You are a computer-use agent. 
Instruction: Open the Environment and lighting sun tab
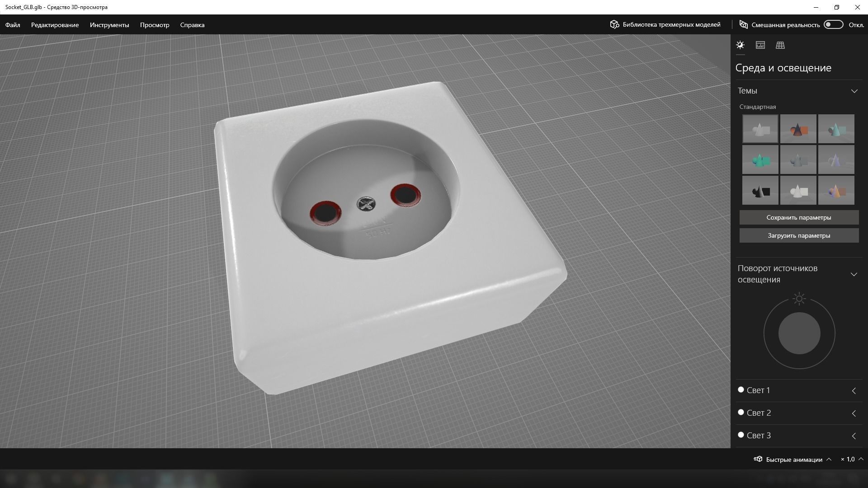pyautogui.click(x=740, y=45)
